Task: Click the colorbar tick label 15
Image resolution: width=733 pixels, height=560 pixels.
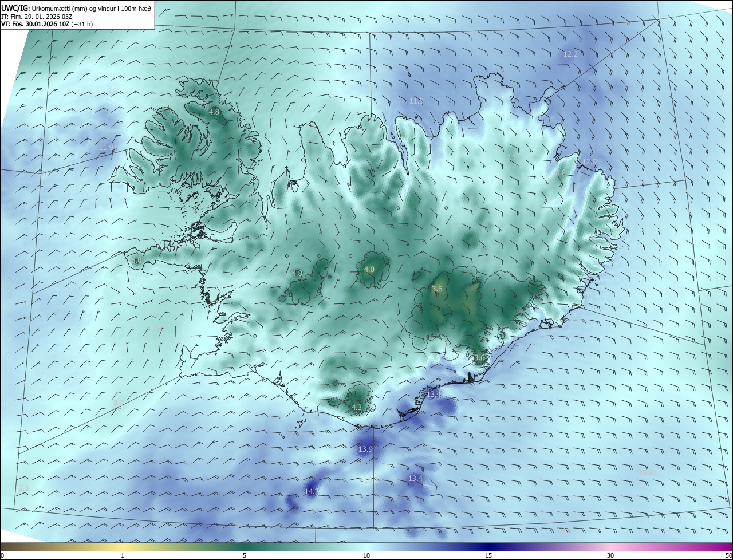Action: tap(488, 555)
